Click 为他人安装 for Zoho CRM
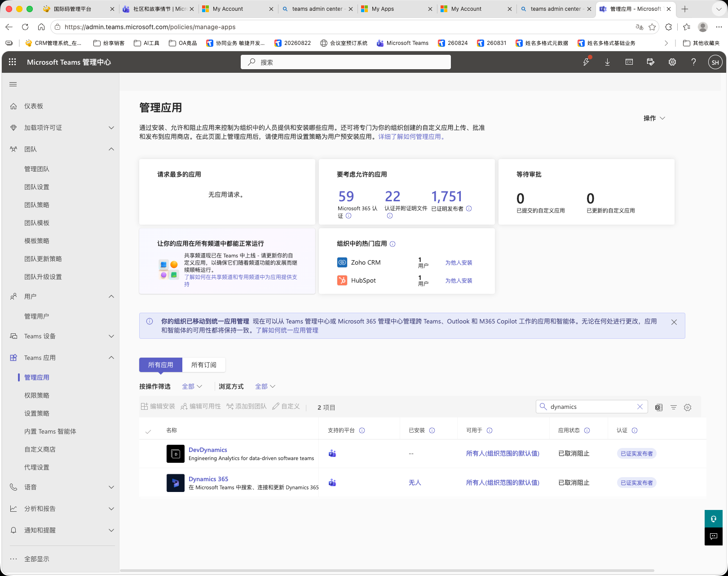 pos(459,262)
